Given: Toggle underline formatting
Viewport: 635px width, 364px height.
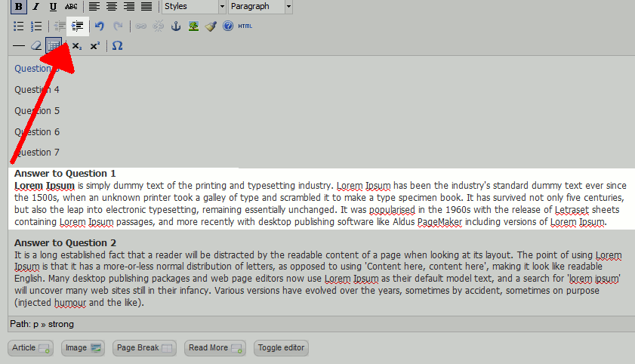Looking at the screenshot, I should [x=53, y=6].
